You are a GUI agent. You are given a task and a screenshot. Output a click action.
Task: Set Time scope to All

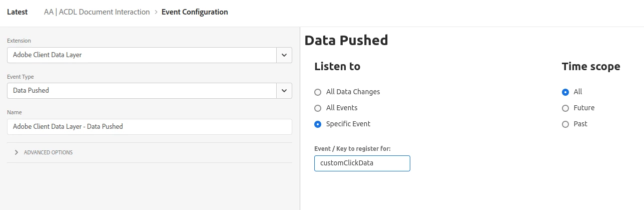coord(565,92)
